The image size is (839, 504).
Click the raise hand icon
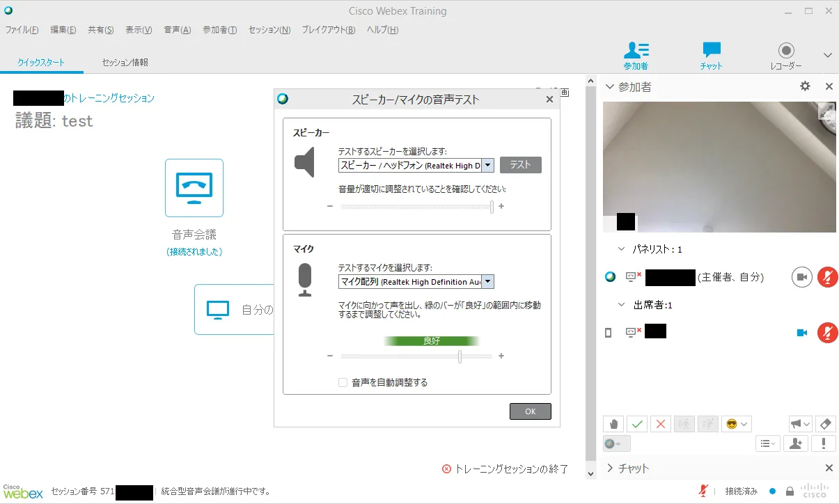[x=613, y=423]
